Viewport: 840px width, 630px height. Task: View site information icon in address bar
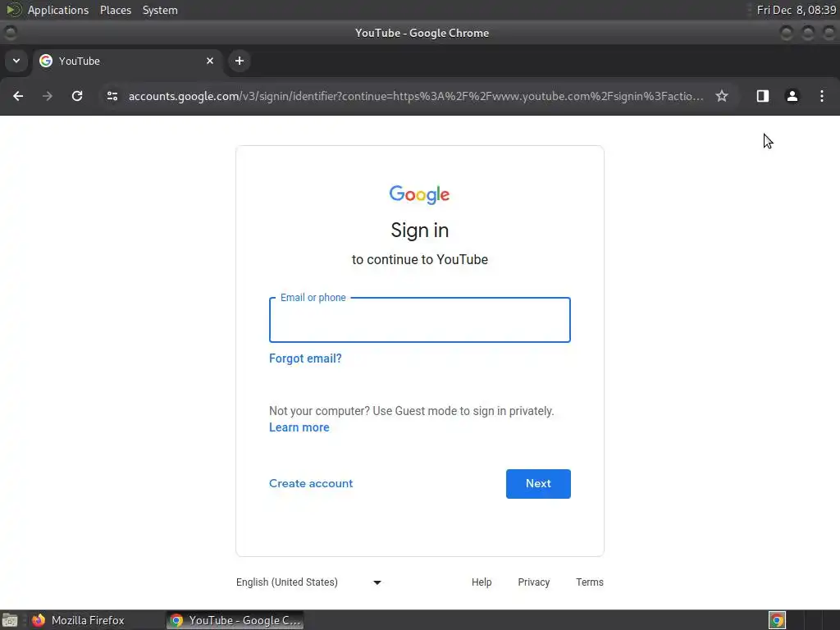(x=112, y=96)
